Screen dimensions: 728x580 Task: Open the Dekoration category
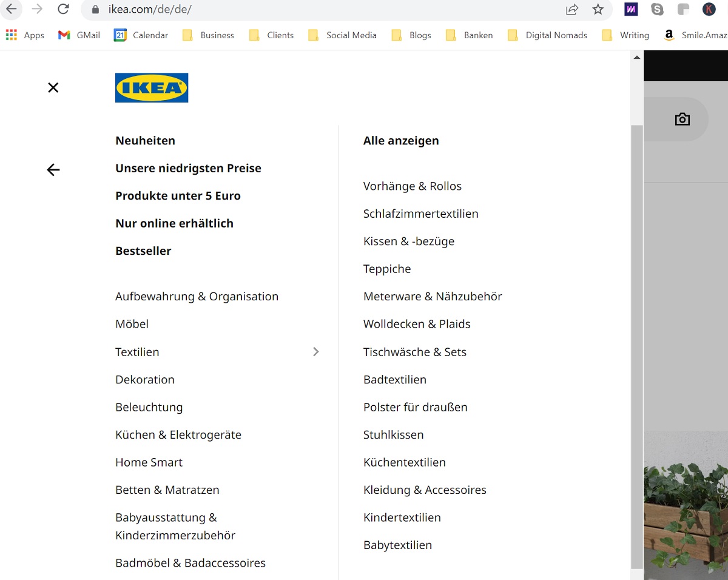tap(145, 380)
